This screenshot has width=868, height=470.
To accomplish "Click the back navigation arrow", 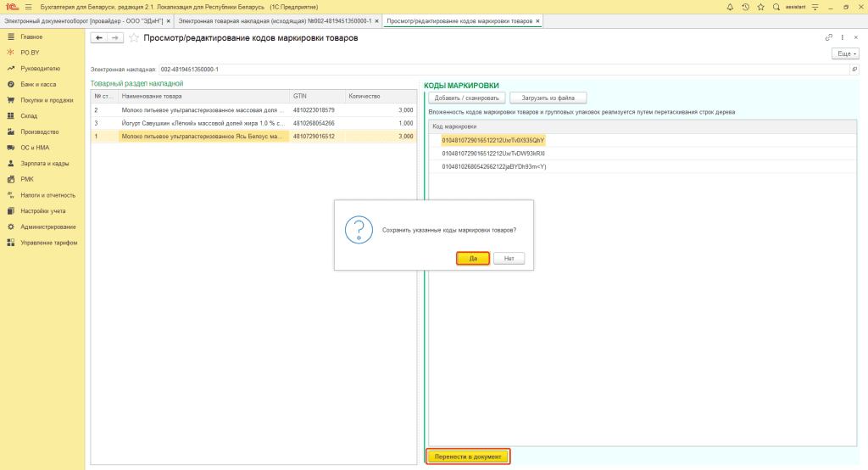I will 98,38.
